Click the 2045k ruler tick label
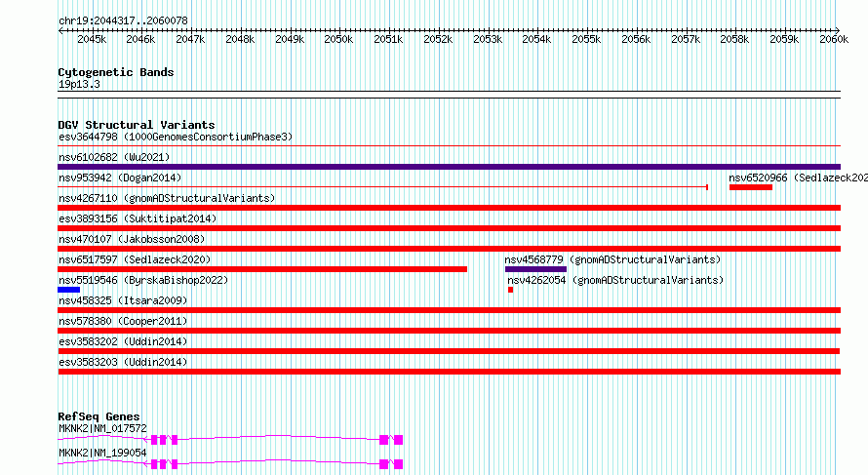868x475 pixels. [x=92, y=39]
